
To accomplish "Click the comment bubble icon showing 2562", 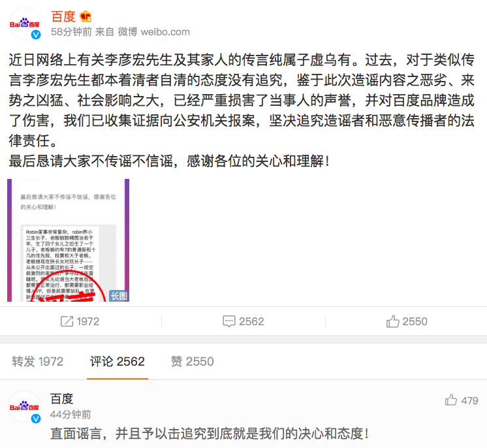I will (229, 321).
